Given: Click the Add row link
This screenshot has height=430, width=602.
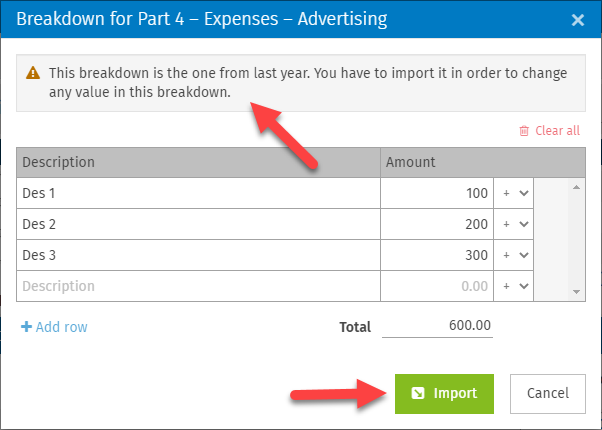Looking at the screenshot, I should 60,327.
